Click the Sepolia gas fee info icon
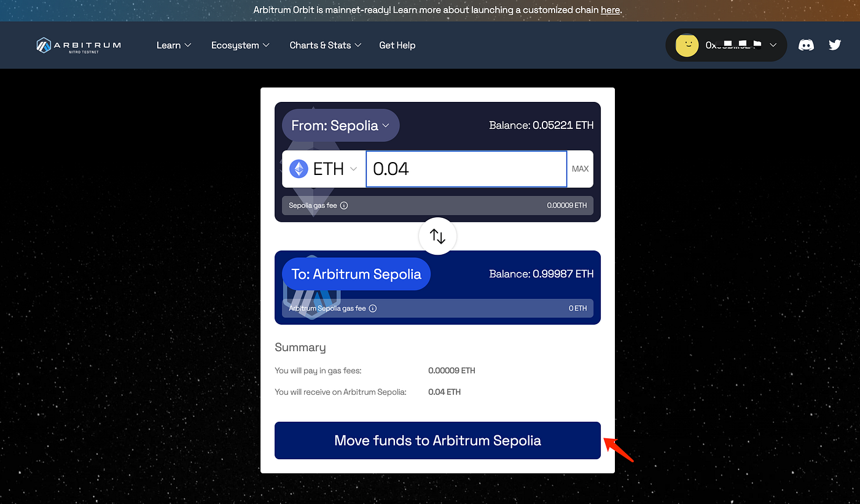 [344, 206]
